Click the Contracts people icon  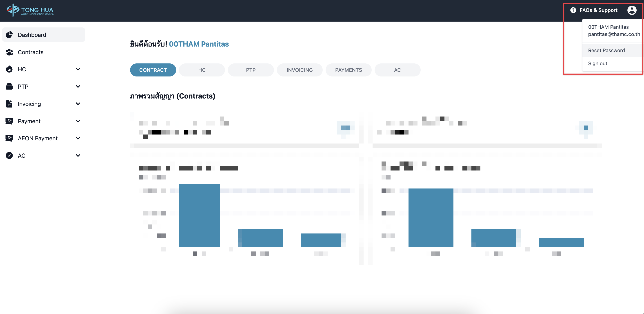pyautogui.click(x=9, y=52)
